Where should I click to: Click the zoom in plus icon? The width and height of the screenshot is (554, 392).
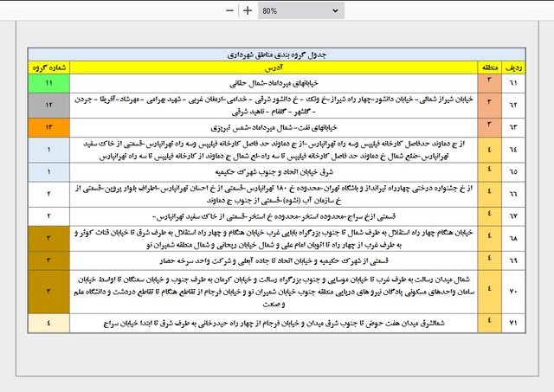(x=248, y=10)
